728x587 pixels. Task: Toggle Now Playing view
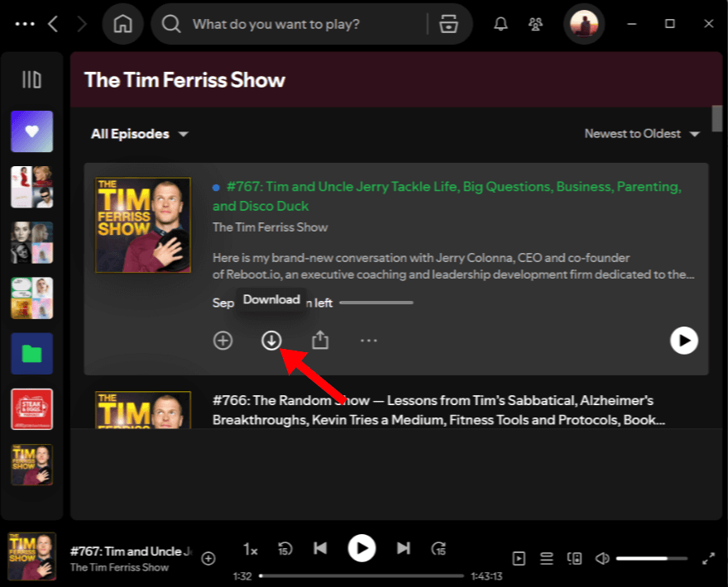(x=519, y=558)
